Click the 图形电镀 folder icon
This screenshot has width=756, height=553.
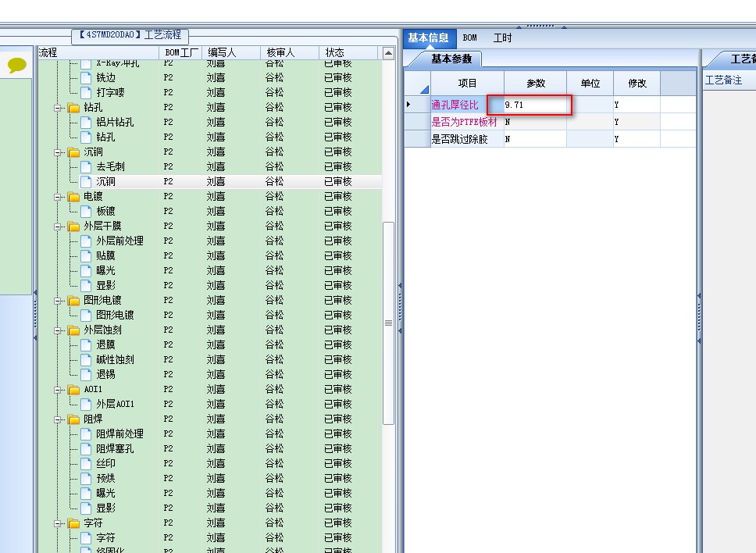[73, 301]
